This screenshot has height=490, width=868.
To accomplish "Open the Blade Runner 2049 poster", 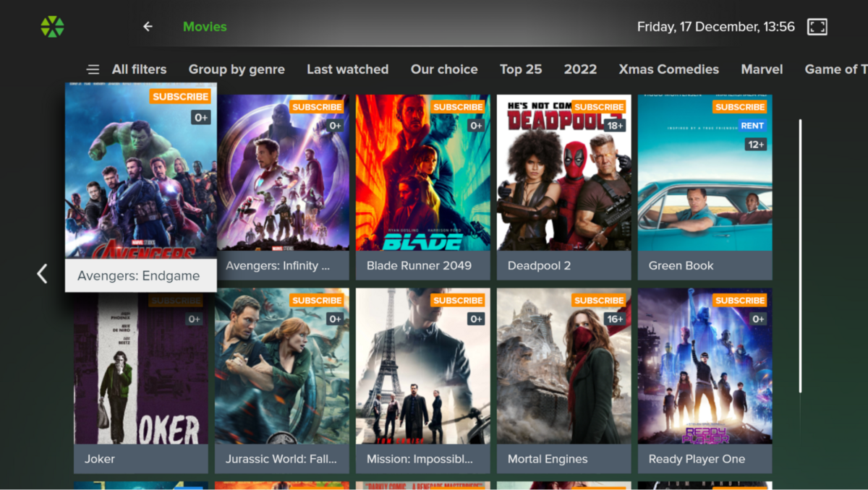I will click(x=423, y=173).
